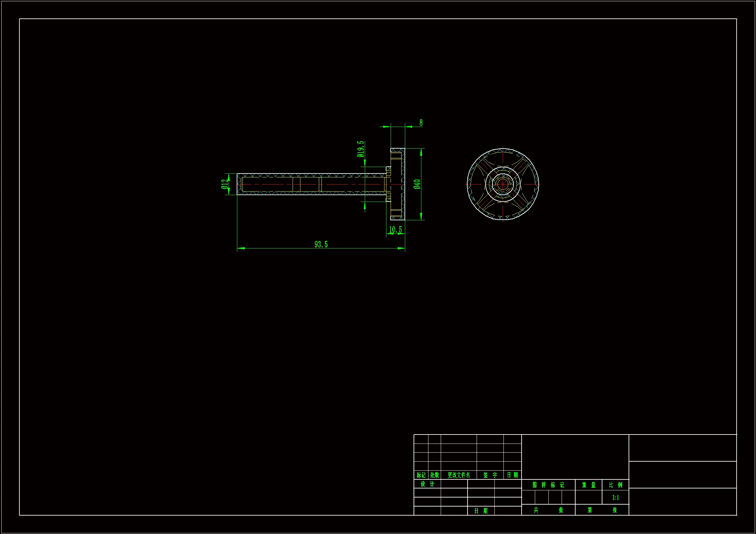Screen dimensions: 756x534
Task: Click the empty cell below 重量 label
Action: coord(589,497)
